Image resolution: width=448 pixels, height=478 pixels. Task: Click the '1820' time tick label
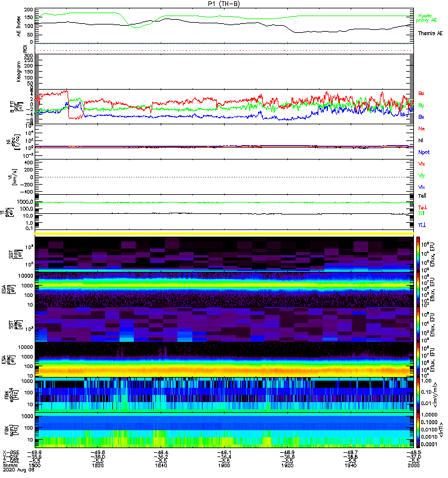98,465
